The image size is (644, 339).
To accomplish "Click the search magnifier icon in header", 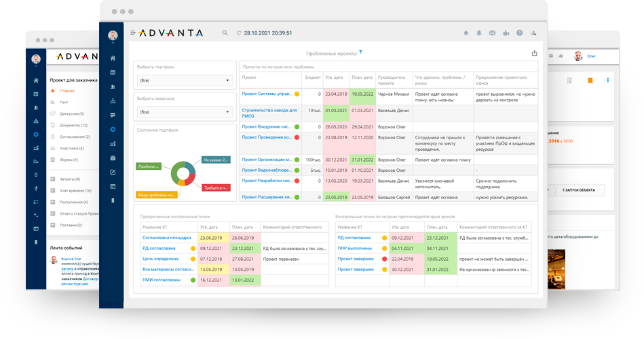I will [x=225, y=33].
